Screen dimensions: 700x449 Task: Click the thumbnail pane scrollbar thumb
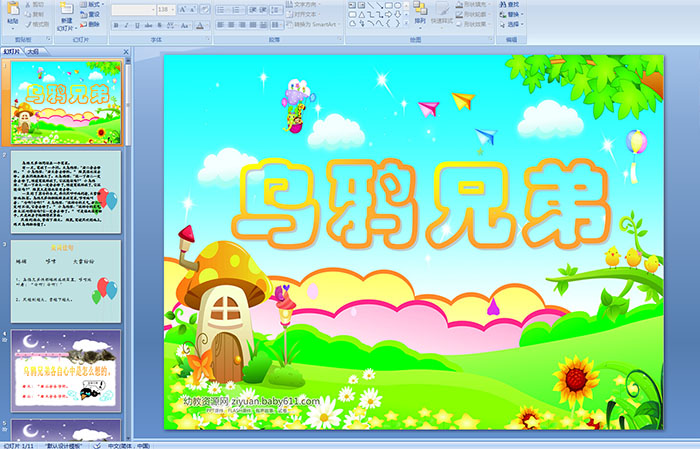[x=129, y=105]
